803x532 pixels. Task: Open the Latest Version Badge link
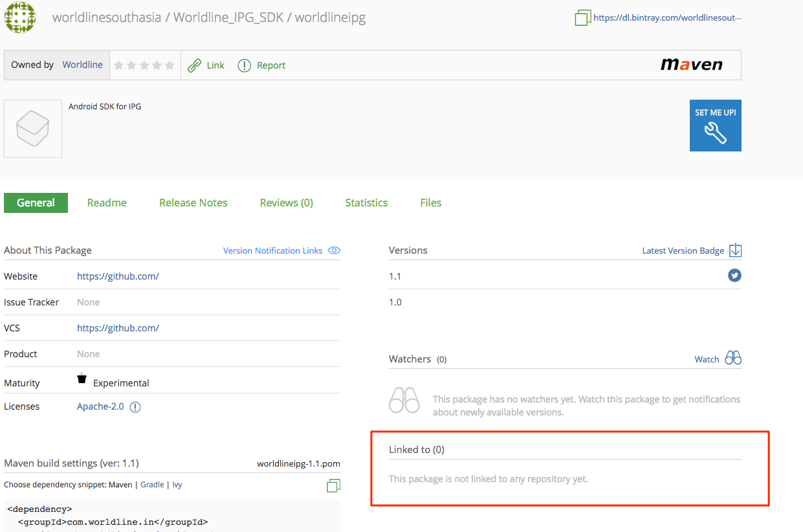pos(683,250)
